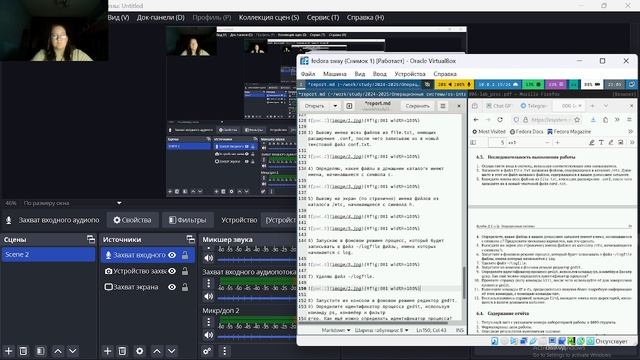Reload page in Firefox inside VirtualBox

(x=500, y=120)
